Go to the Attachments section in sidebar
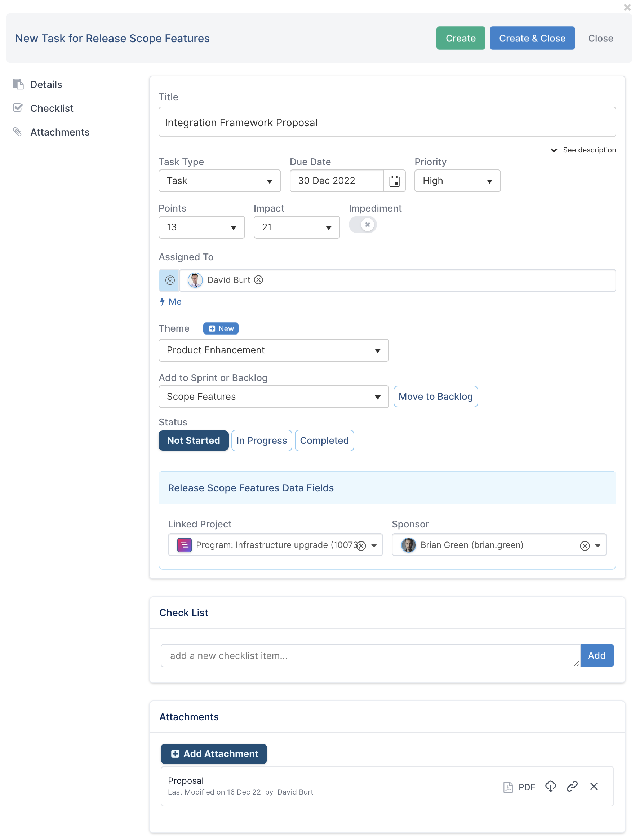This screenshot has width=635, height=840. 59,132
